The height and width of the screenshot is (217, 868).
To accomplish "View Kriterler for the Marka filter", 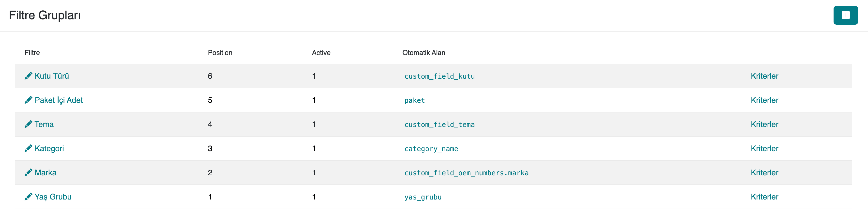I will pos(764,173).
